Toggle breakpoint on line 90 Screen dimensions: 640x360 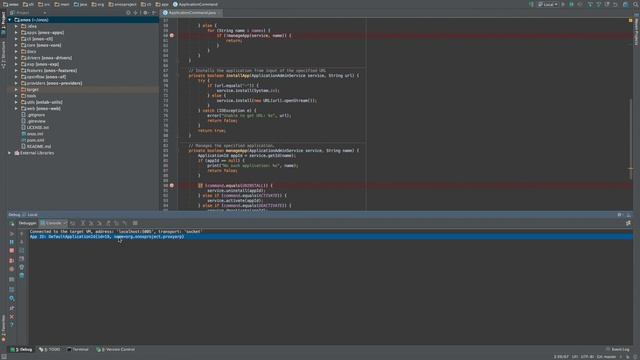[x=172, y=186]
